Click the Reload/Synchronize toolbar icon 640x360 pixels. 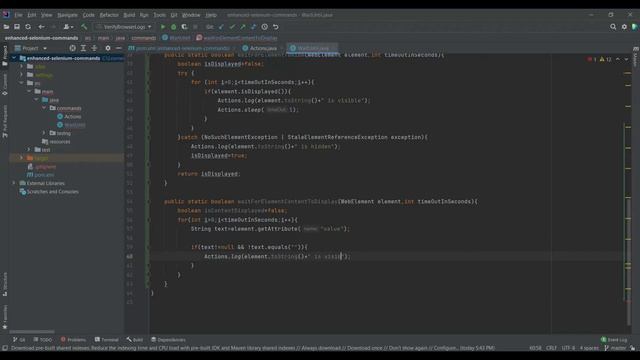28,27
